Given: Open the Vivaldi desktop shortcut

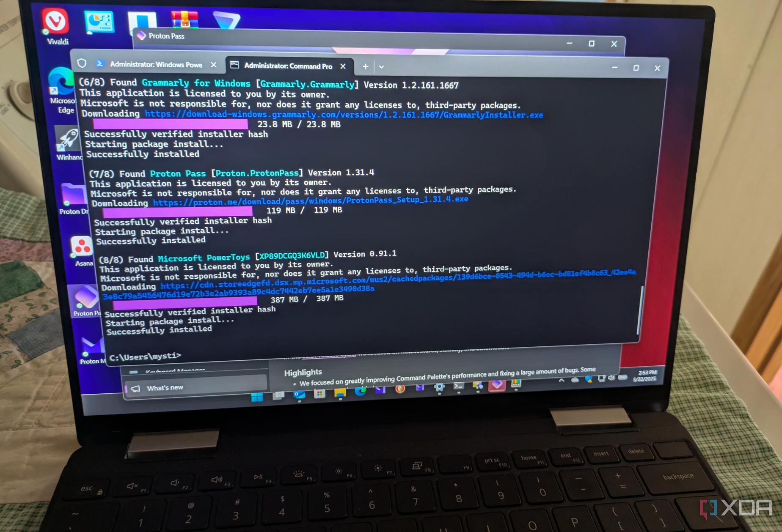Looking at the screenshot, I should tap(56, 25).
